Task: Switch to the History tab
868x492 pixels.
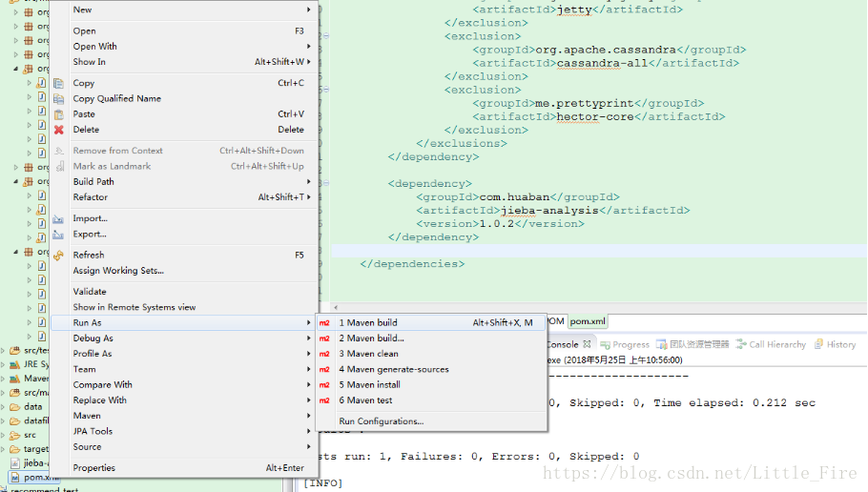Action: (836, 344)
